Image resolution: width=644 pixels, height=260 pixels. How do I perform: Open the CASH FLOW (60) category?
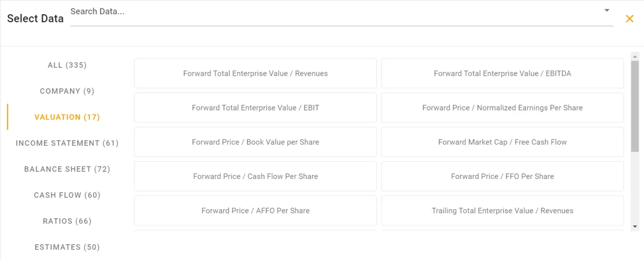click(67, 195)
